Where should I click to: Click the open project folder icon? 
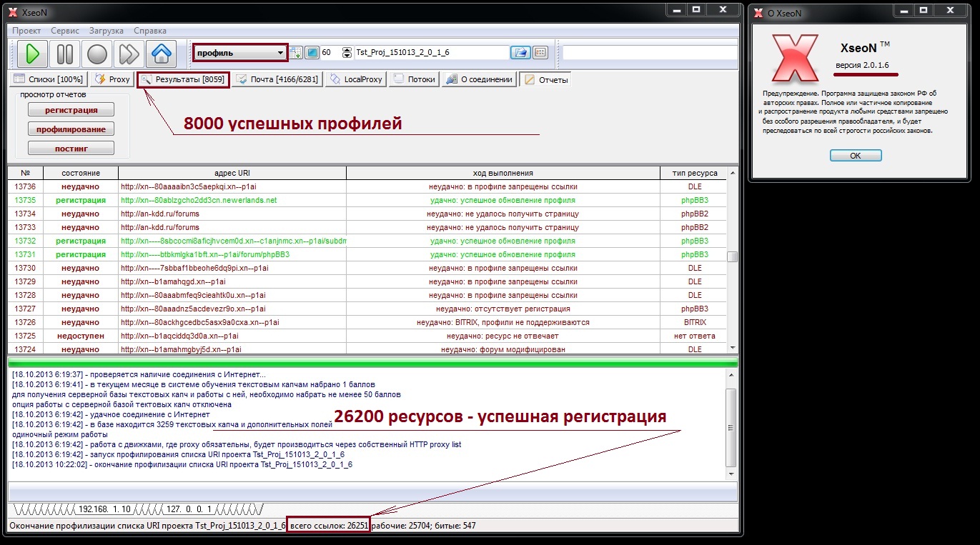point(519,53)
